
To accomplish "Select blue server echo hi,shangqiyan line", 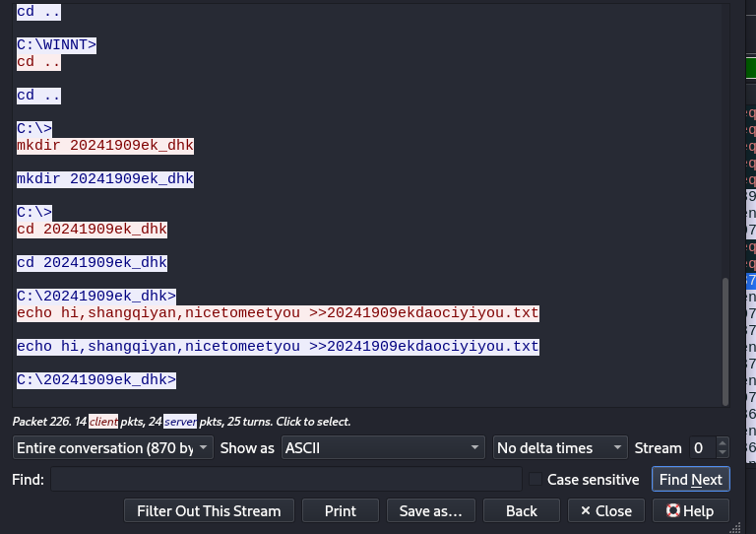I will [278, 347].
